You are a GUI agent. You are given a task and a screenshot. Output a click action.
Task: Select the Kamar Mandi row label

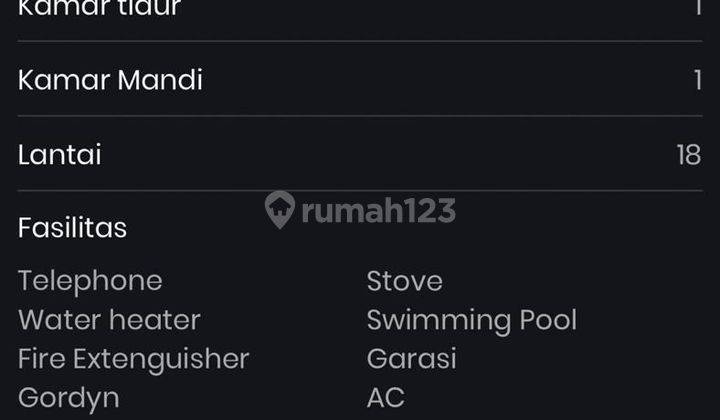110,80
